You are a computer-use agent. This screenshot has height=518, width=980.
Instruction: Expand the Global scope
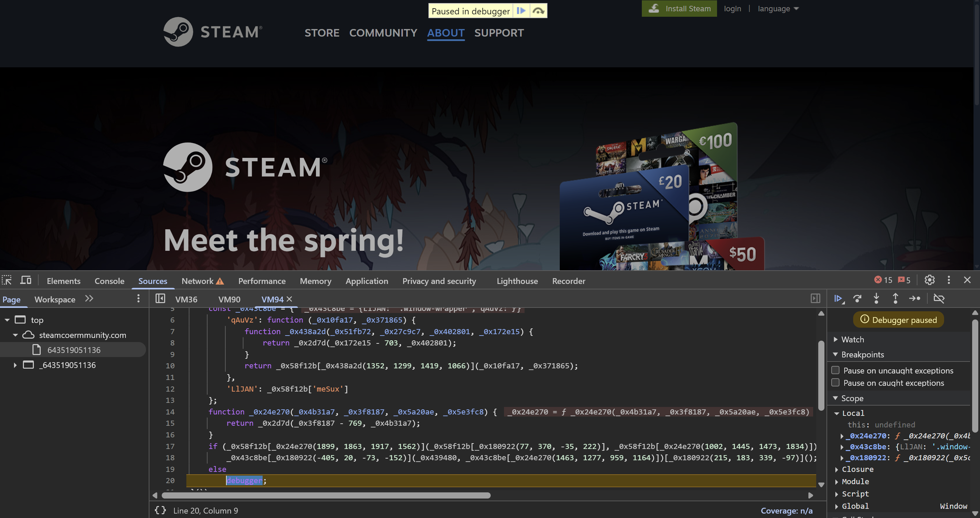[837, 506]
